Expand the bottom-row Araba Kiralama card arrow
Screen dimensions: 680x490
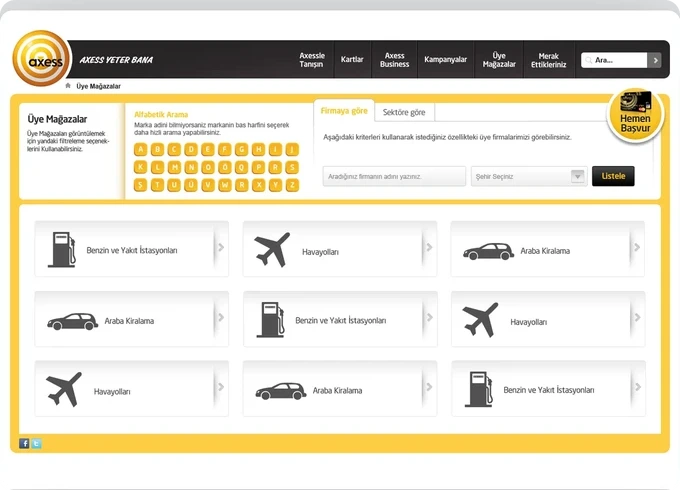point(429,387)
